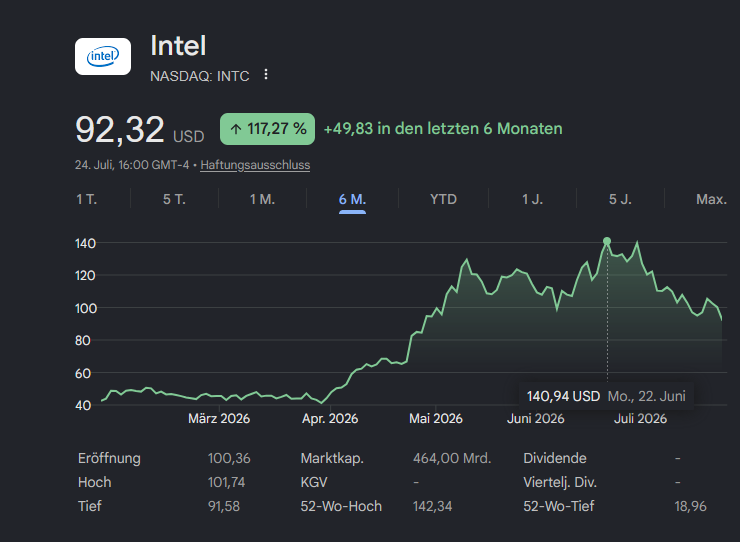
Task: Click the 100 y-axis label
Action: (85, 309)
